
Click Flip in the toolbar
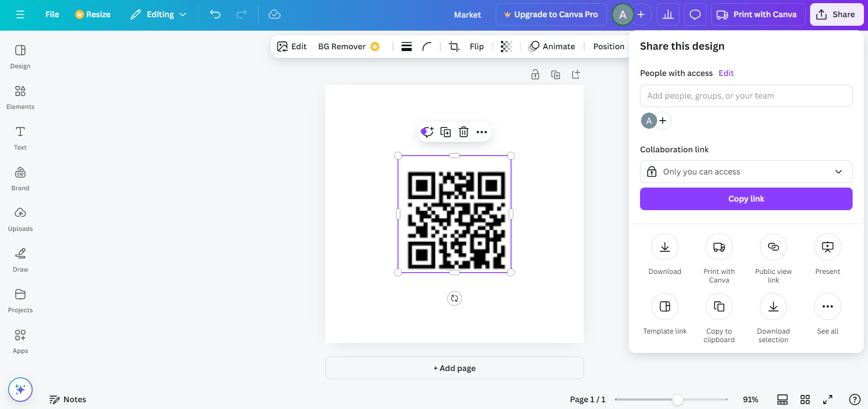[477, 47]
